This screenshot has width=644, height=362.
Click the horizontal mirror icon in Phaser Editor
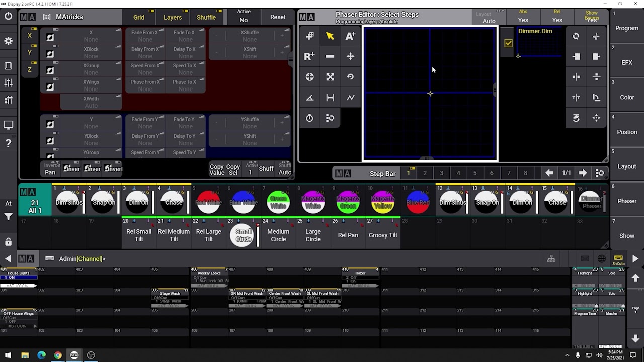click(576, 77)
